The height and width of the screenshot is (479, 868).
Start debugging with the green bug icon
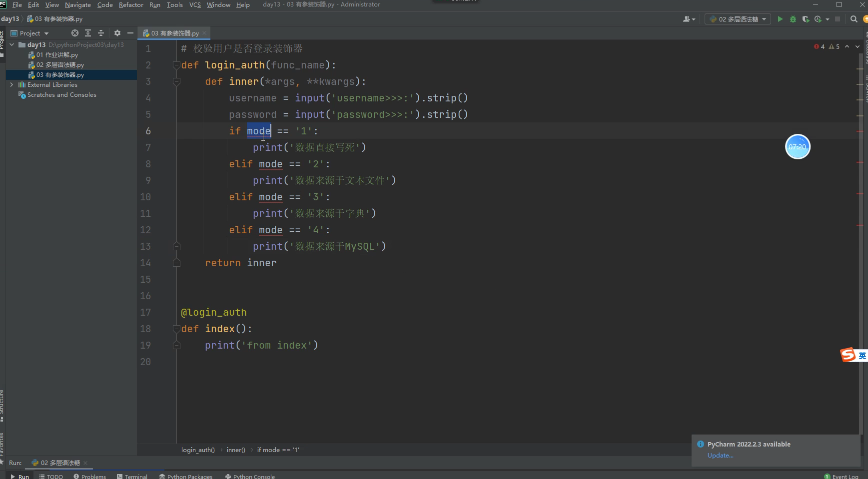(x=793, y=19)
